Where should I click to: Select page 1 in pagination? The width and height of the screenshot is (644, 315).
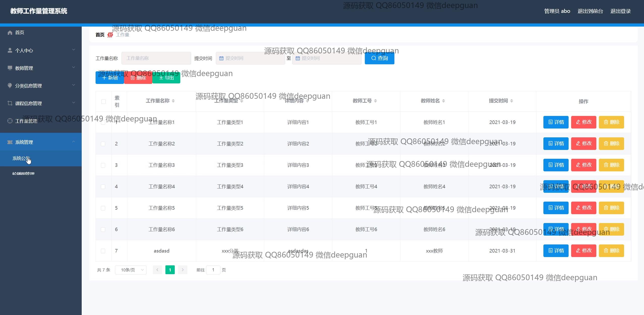[170, 270]
